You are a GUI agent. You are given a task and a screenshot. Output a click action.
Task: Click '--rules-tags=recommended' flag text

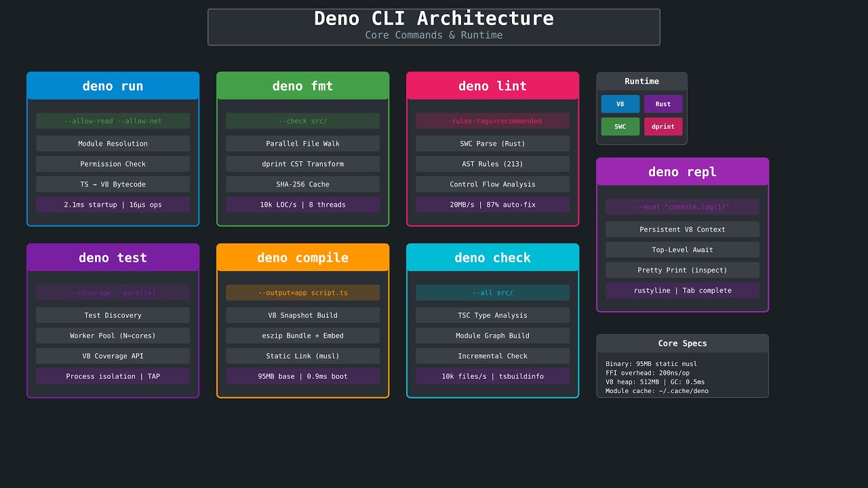coord(493,121)
